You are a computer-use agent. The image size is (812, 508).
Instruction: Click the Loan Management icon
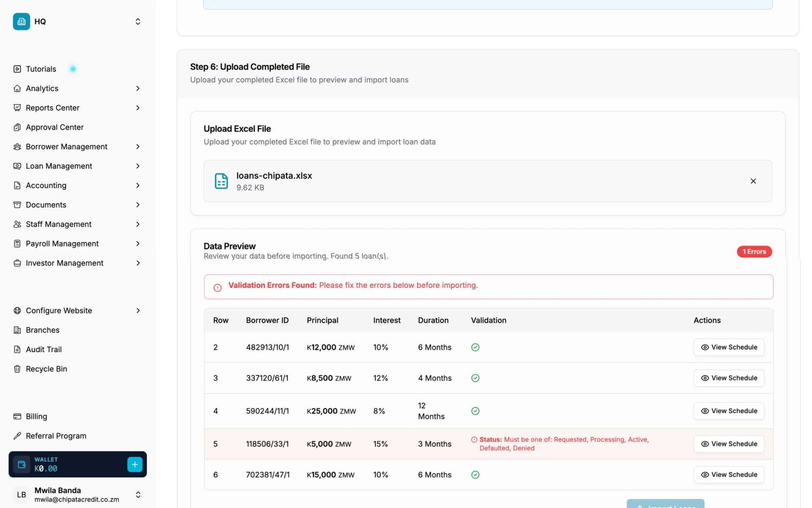point(17,166)
